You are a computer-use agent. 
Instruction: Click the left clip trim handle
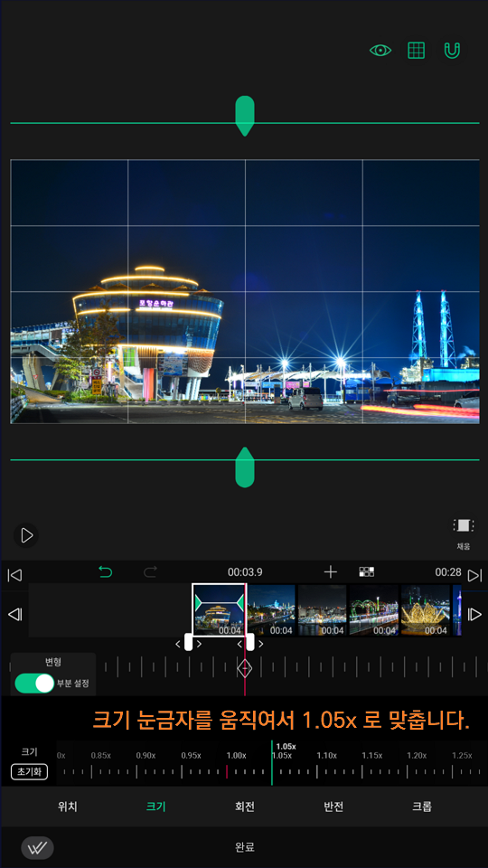click(x=188, y=643)
